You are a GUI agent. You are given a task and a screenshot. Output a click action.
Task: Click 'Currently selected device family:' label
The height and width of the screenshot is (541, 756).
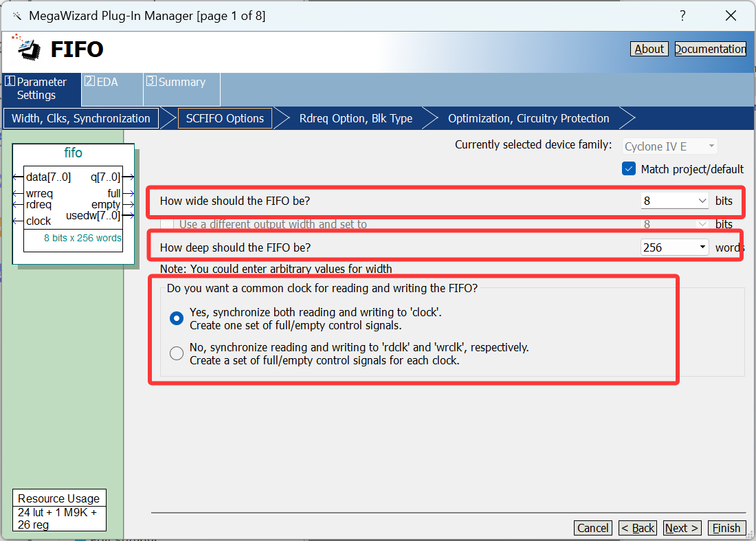pos(533,144)
